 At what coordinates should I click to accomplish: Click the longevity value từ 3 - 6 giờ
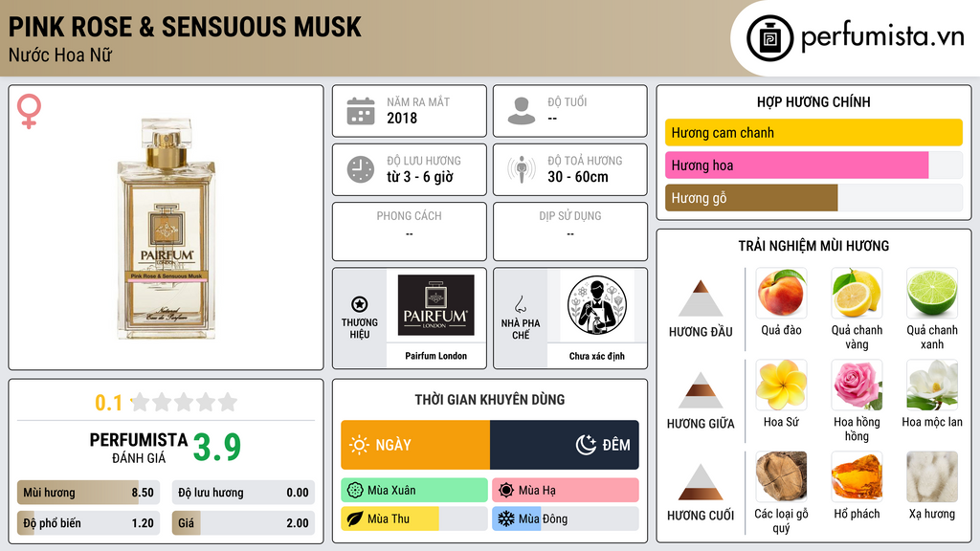420,177
